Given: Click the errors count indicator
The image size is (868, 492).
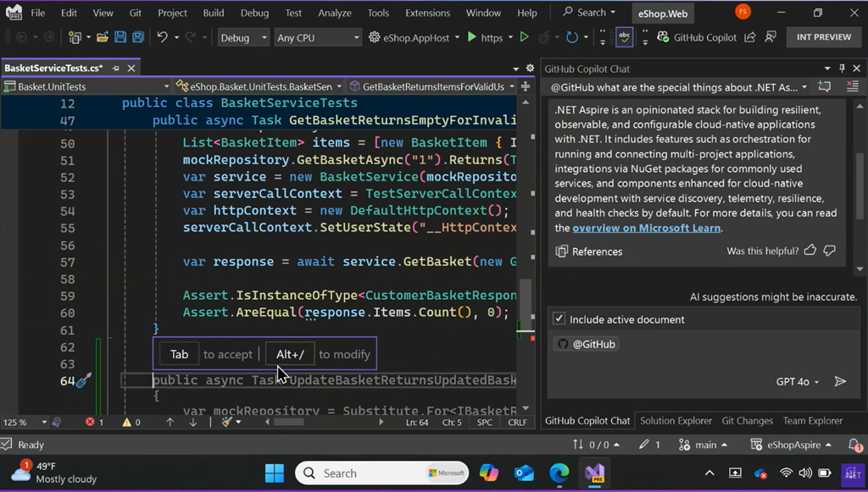Looking at the screenshot, I should click(x=94, y=422).
